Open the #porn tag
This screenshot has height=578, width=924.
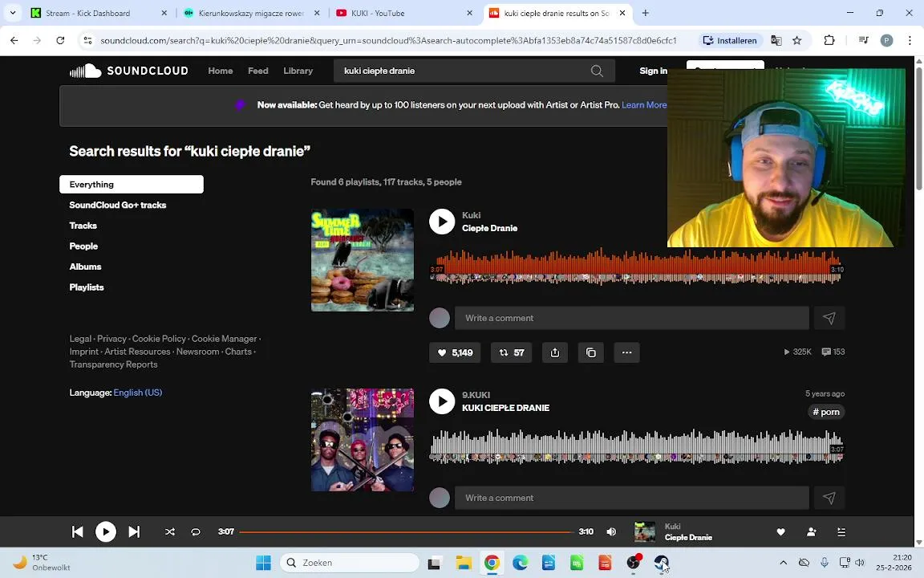tap(826, 413)
